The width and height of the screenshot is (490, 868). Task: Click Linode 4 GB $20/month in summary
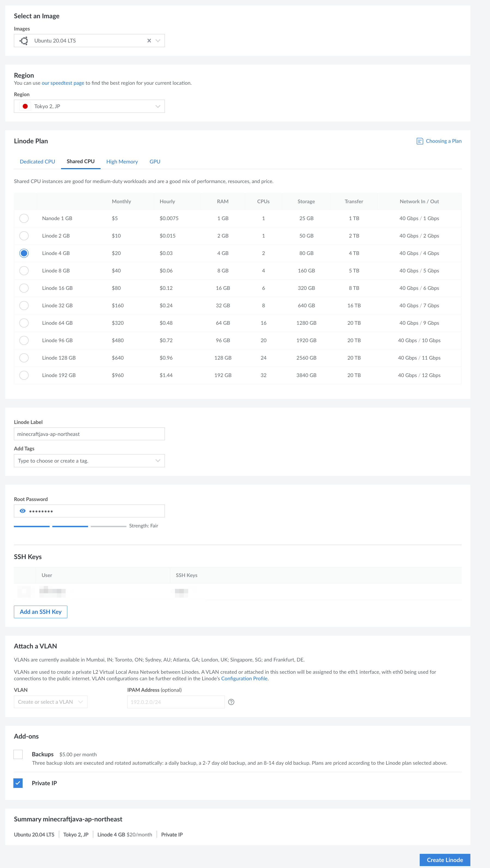125,835
